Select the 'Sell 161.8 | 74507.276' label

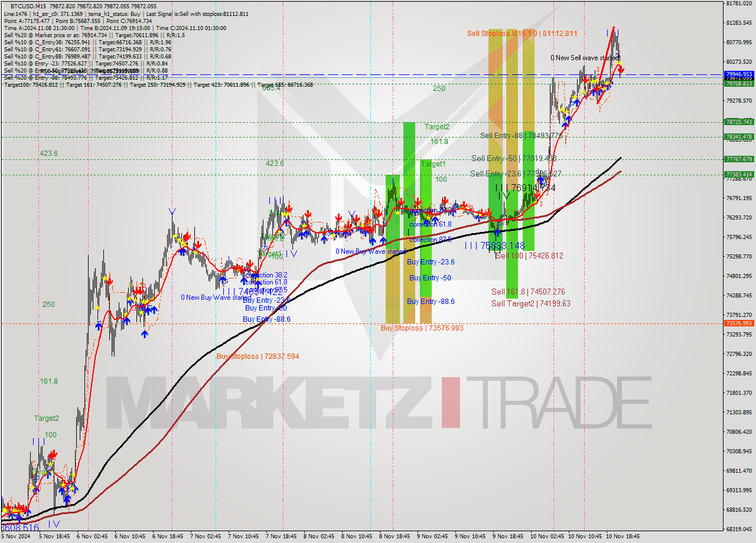(x=528, y=292)
